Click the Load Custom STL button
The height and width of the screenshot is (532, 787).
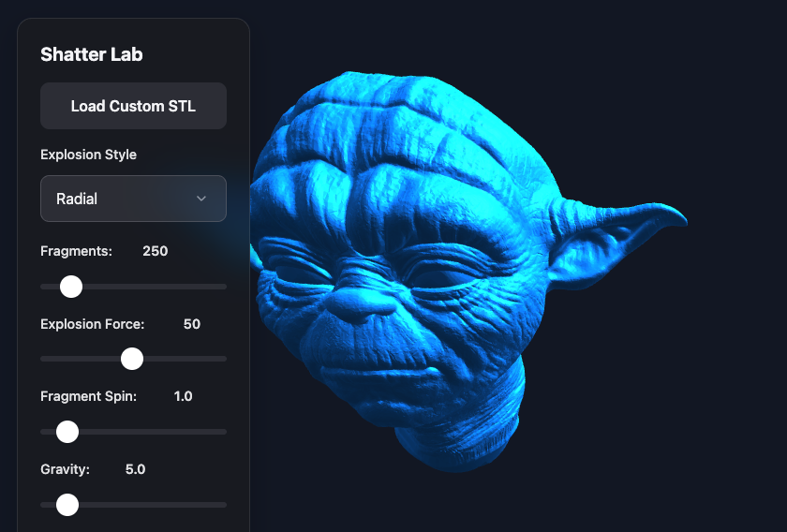pos(133,106)
